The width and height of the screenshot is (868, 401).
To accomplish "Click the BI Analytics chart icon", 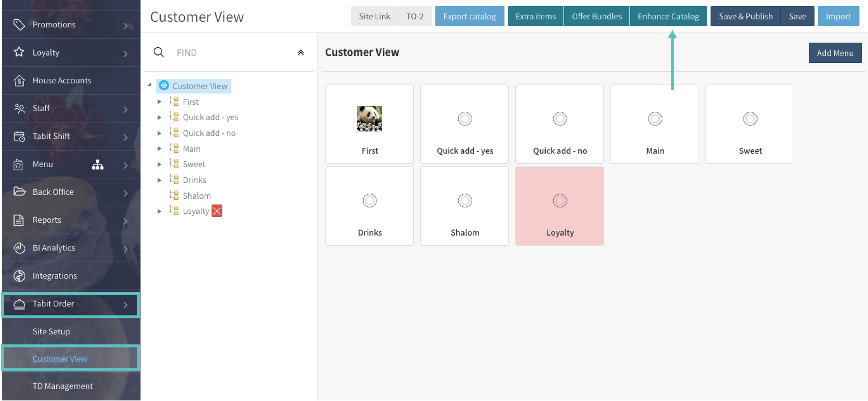I will (19, 248).
